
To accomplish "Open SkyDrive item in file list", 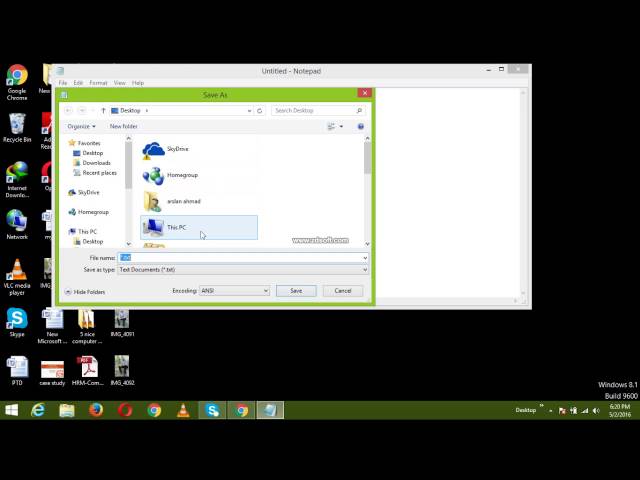I will pyautogui.click(x=199, y=149).
